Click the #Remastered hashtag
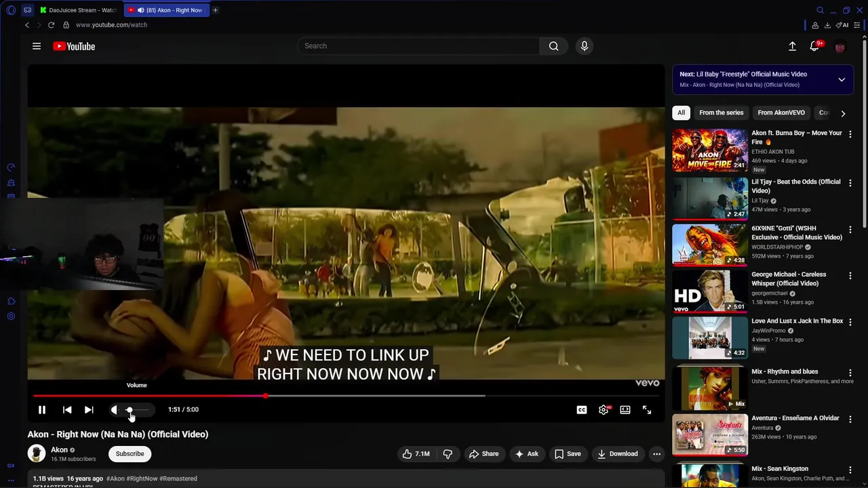Image resolution: width=868 pixels, height=488 pixels. pyautogui.click(x=178, y=479)
